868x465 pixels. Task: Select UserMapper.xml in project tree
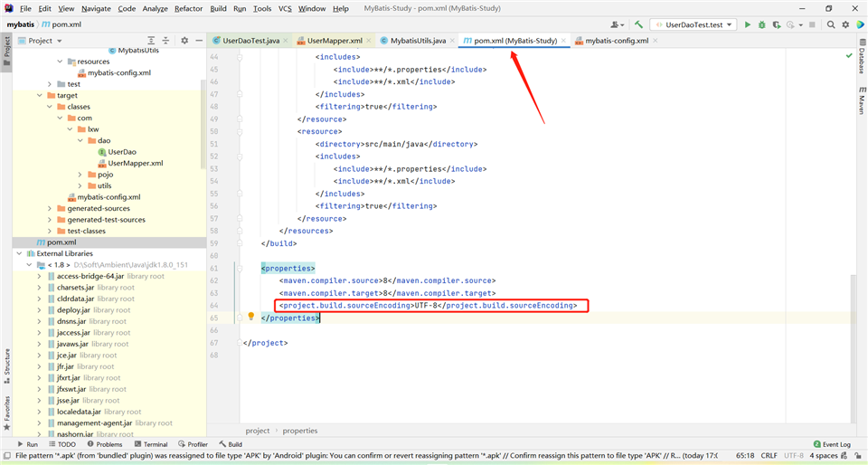[135, 164]
